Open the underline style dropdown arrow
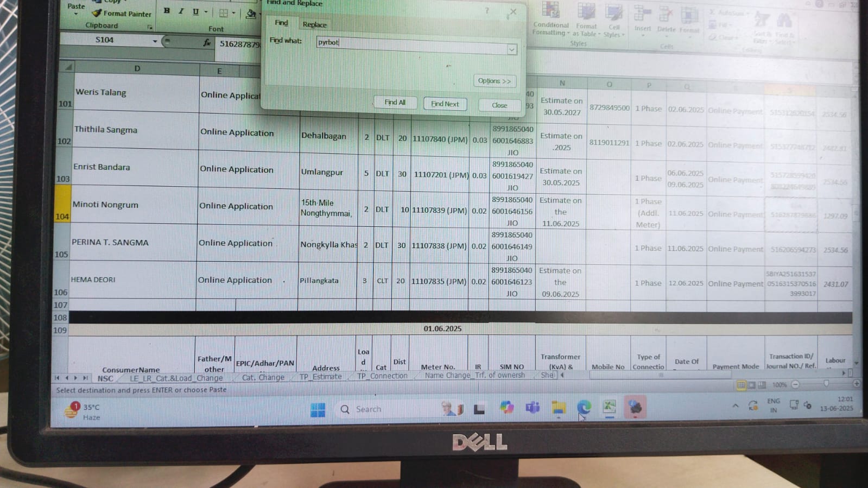Screen dimensions: 868x488 (206, 12)
